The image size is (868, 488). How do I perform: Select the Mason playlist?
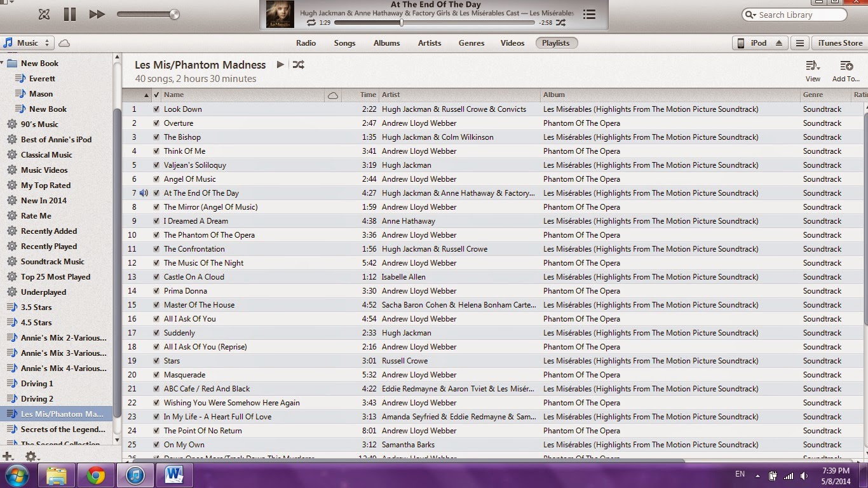pyautogui.click(x=41, y=93)
